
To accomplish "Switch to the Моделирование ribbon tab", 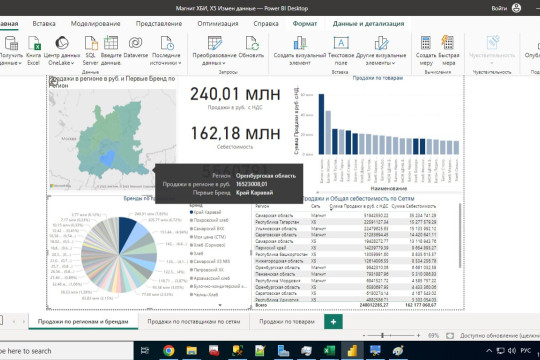I will pos(95,23).
